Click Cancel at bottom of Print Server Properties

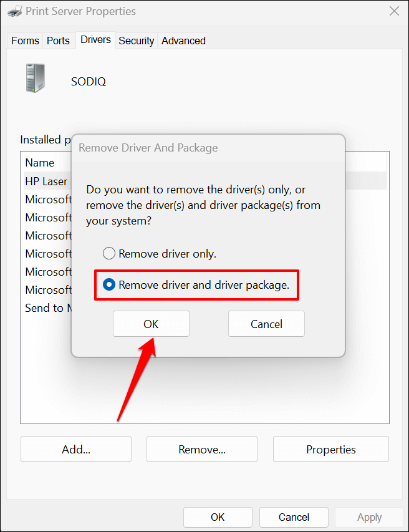(x=294, y=517)
